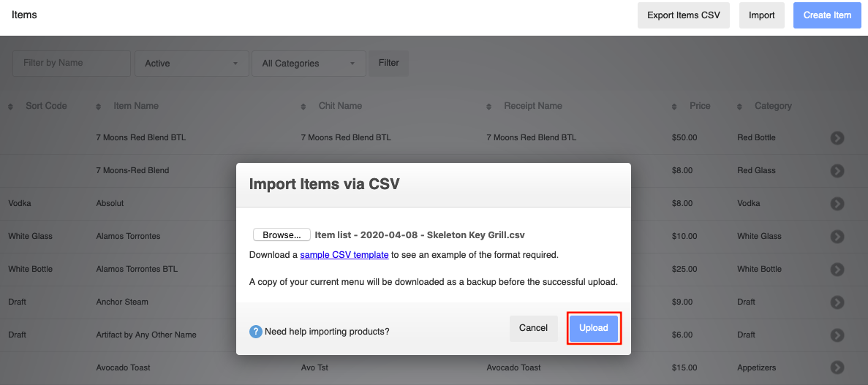868x385 pixels.
Task: Click sort arrows beside Sort Code header
Action: click(10, 106)
